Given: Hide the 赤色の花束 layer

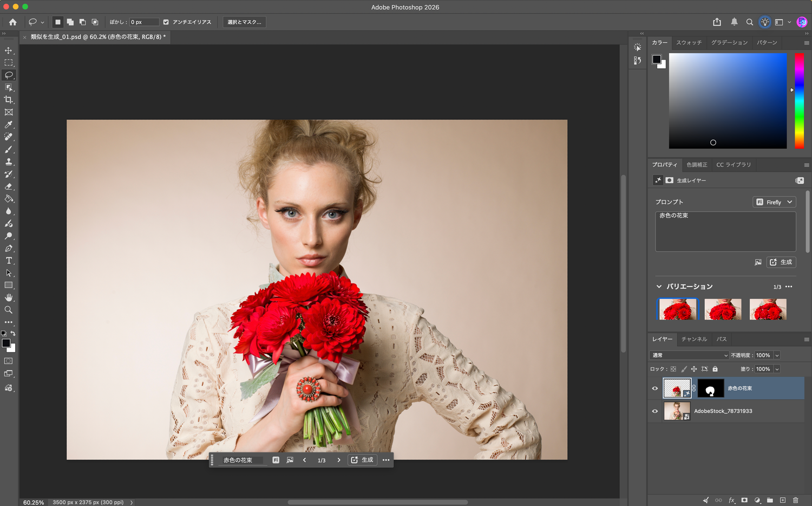Looking at the screenshot, I should tap(655, 388).
